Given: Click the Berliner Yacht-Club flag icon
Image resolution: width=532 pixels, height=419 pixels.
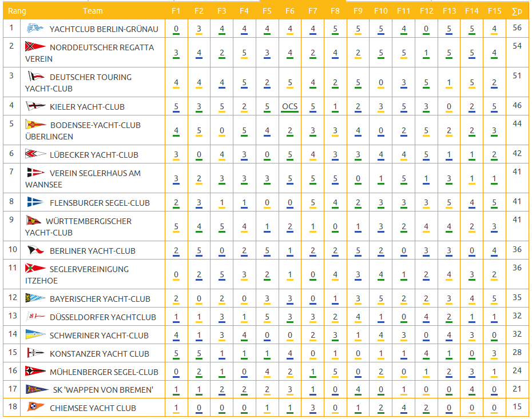Looking at the screenshot, I should pyautogui.click(x=35, y=250).
